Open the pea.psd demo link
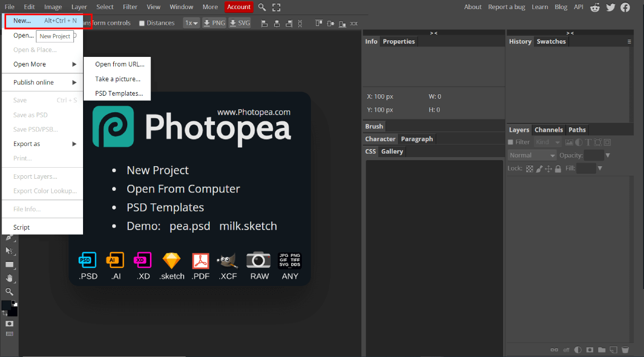This screenshot has width=644, height=357. pyautogui.click(x=190, y=226)
